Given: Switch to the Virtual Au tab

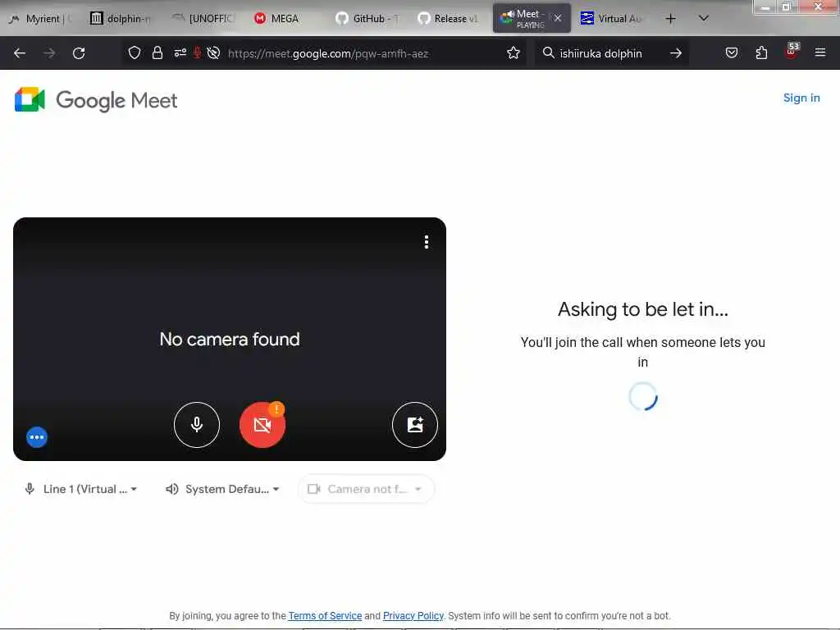Looking at the screenshot, I should [x=611, y=19].
